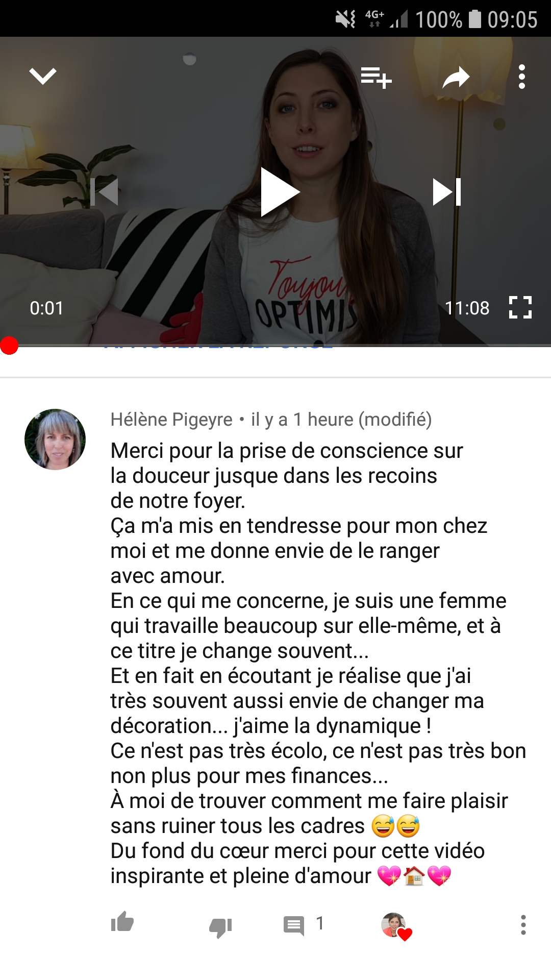Open replies to the comment
The height and width of the screenshot is (980, 551).
294,925
